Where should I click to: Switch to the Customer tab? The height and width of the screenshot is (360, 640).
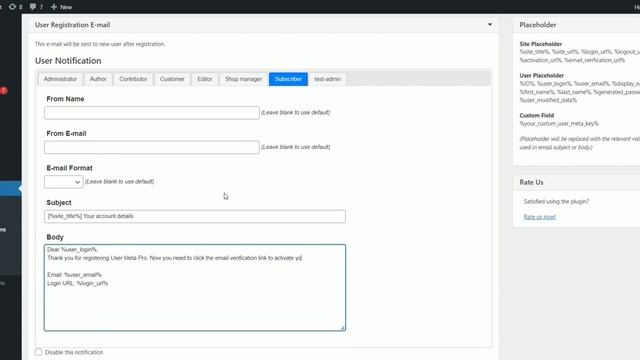click(x=172, y=79)
